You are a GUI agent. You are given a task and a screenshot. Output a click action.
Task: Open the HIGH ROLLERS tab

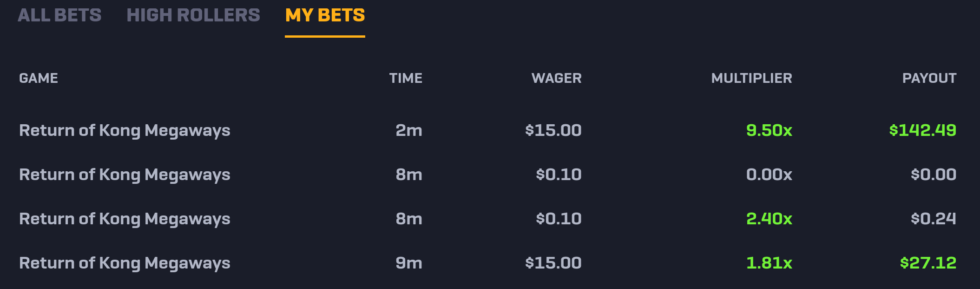pyautogui.click(x=193, y=15)
